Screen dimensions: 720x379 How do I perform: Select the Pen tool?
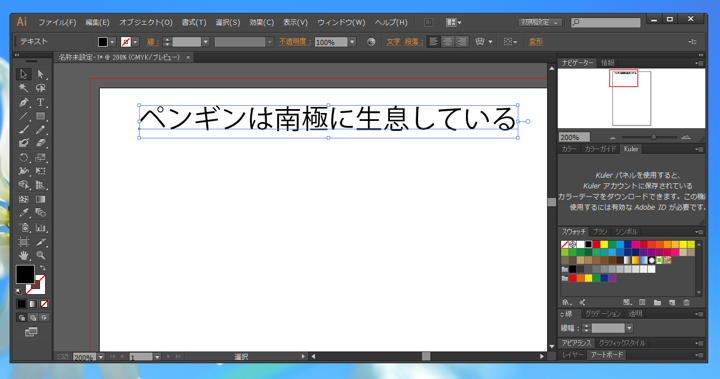[x=23, y=102]
